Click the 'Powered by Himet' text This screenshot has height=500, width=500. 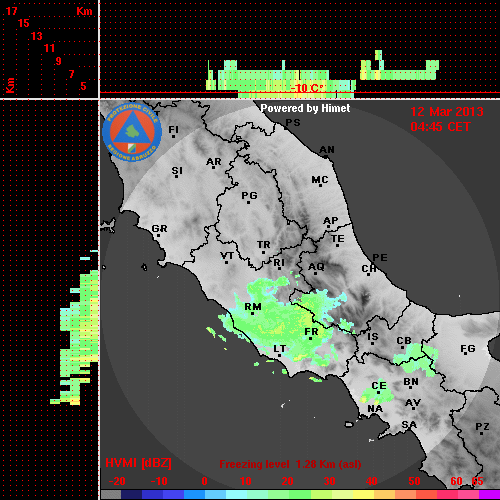click(x=305, y=108)
